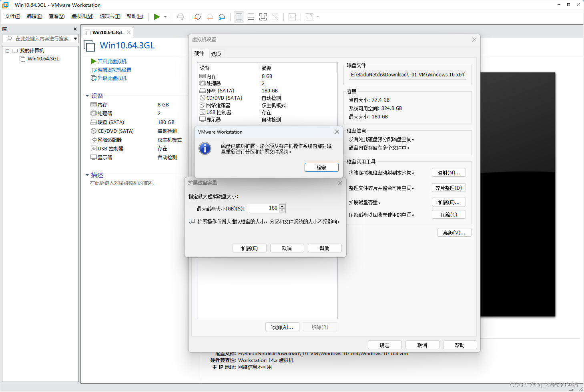
Task: Open the power options dropdown arrow beside play
Action: click(x=165, y=17)
